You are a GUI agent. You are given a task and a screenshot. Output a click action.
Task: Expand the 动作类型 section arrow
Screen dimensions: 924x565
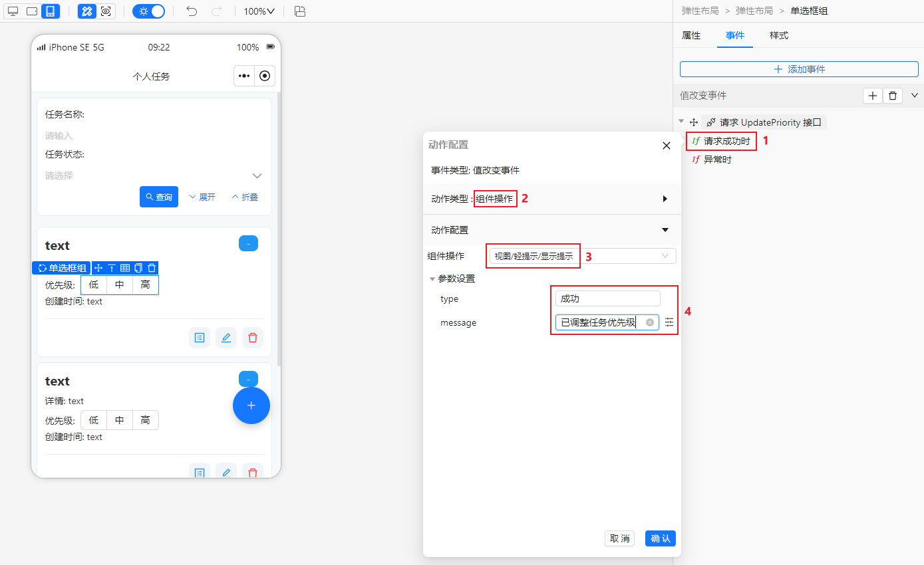click(665, 199)
